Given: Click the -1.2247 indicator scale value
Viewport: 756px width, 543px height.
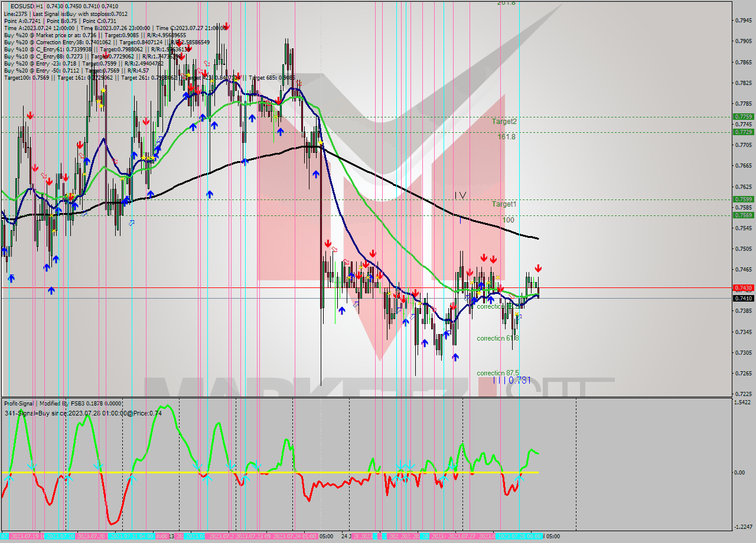Looking at the screenshot, I should 742,527.
